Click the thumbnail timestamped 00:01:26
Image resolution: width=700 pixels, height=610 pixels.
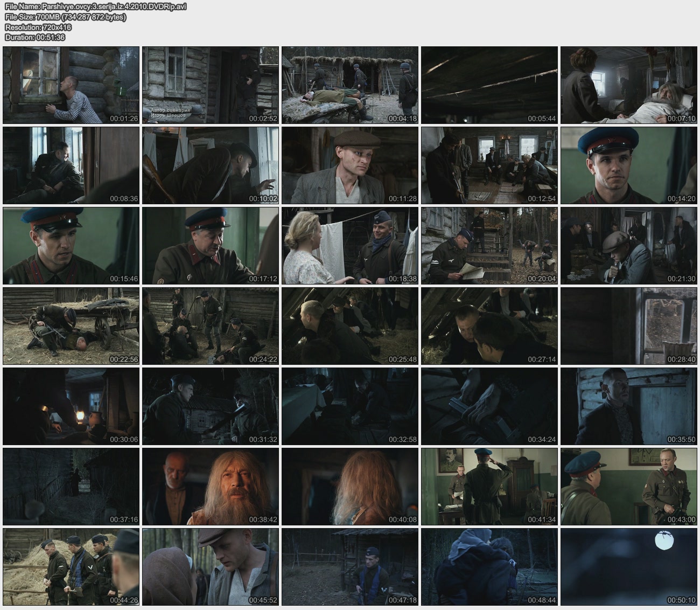pos(71,85)
